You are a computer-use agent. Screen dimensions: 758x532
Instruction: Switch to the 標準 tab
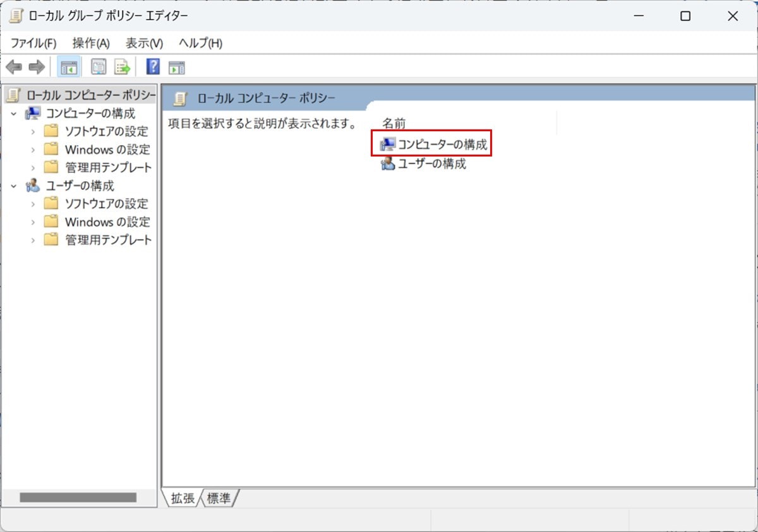point(219,498)
